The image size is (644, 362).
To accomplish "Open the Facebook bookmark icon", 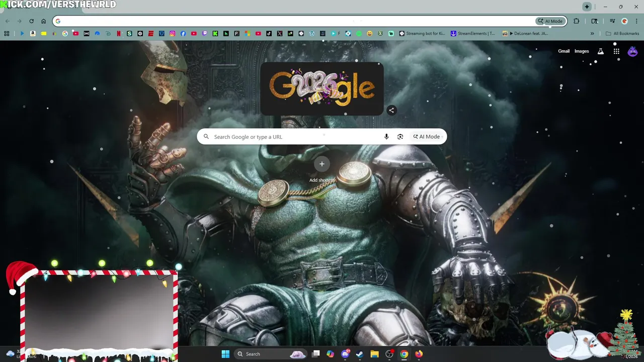I will 183,34.
